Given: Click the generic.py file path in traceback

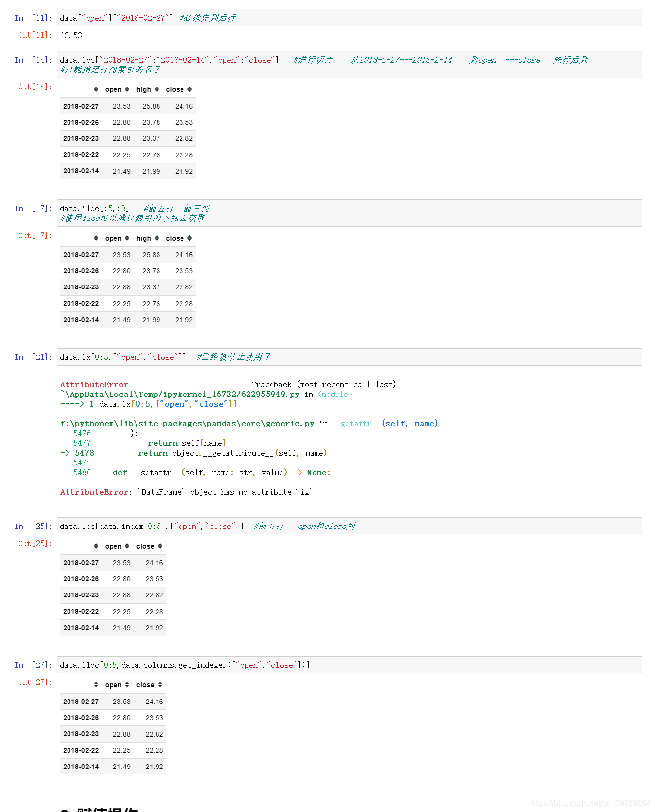Looking at the screenshot, I should pyautogui.click(x=187, y=424).
